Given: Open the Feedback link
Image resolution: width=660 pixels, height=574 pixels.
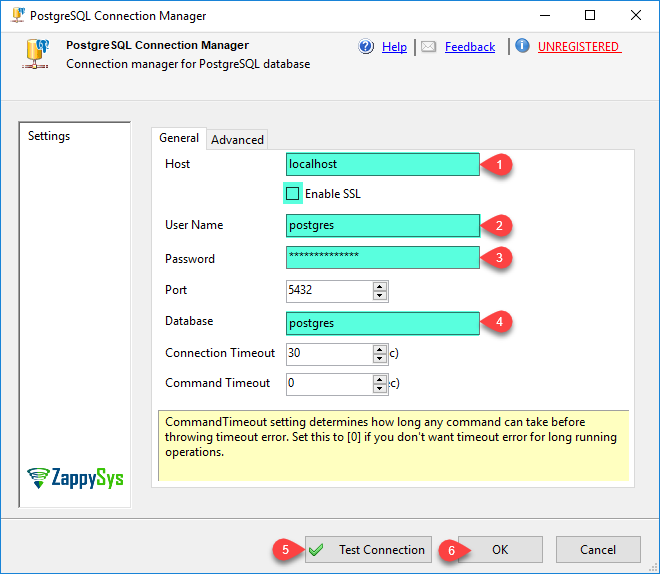Looking at the screenshot, I should [470, 47].
